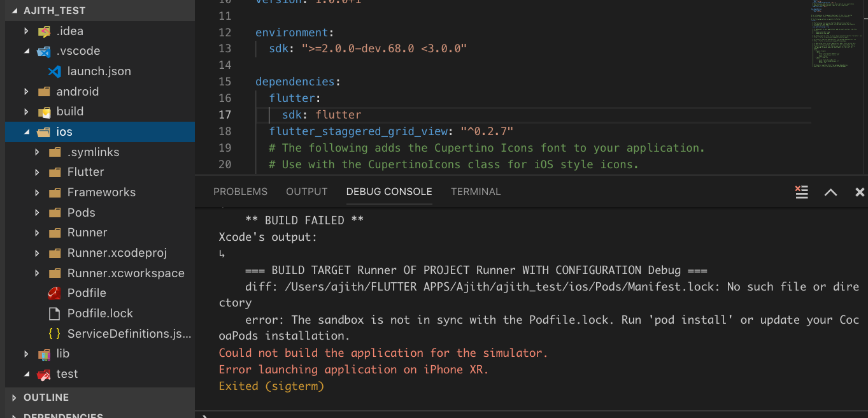This screenshot has width=868, height=418.
Task: Expand the lib folder arrow
Action: [x=27, y=354]
